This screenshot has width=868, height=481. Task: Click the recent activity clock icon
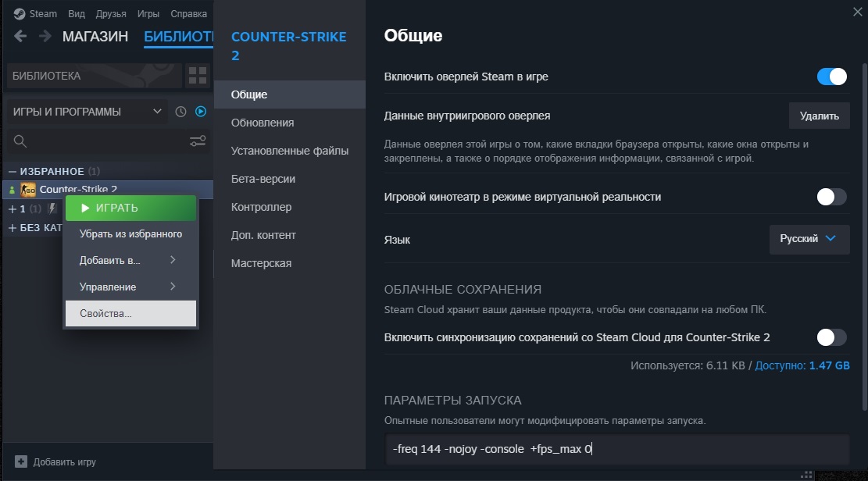tap(181, 112)
